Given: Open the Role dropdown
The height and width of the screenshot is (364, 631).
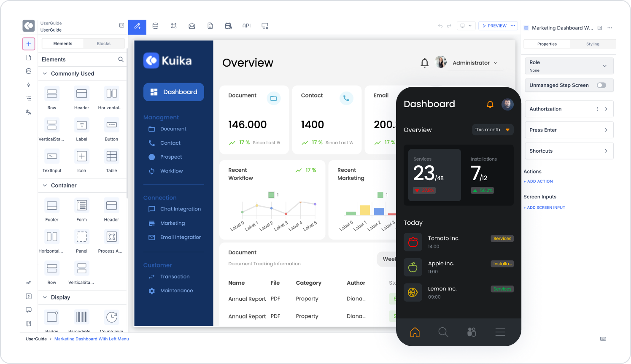Looking at the screenshot, I should pos(569,66).
